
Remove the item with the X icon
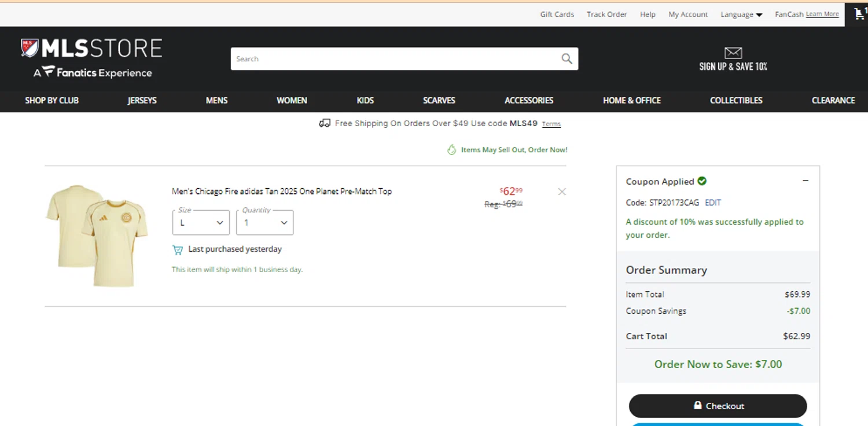click(x=562, y=192)
